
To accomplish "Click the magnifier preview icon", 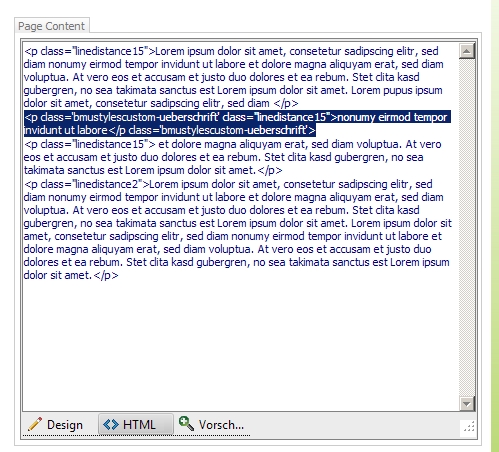I will tap(186, 423).
